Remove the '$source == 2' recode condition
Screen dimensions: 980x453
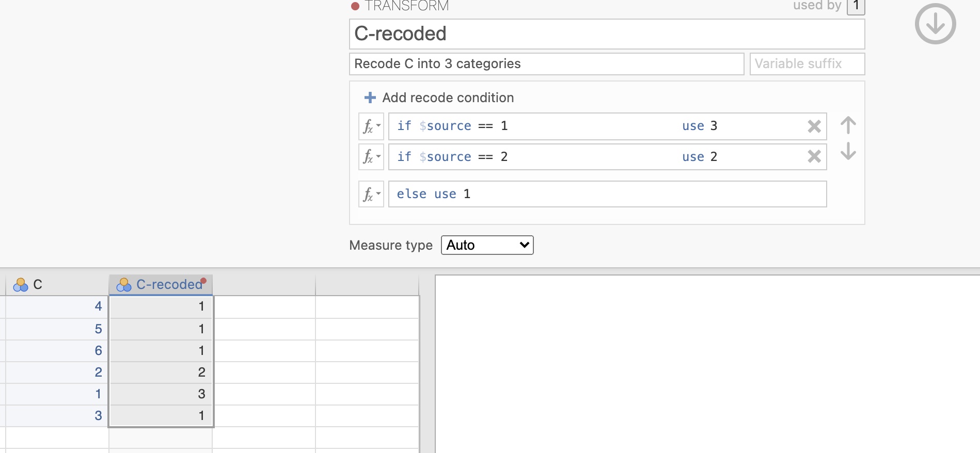click(x=814, y=157)
